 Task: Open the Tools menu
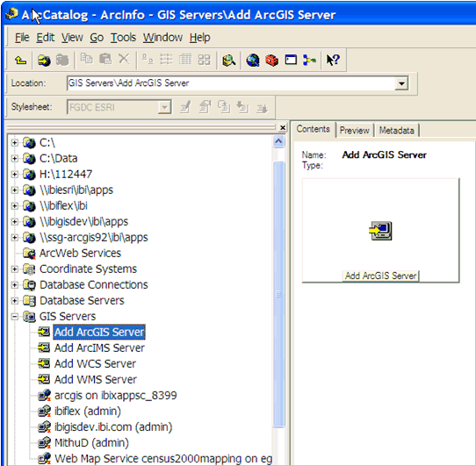coord(123,38)
